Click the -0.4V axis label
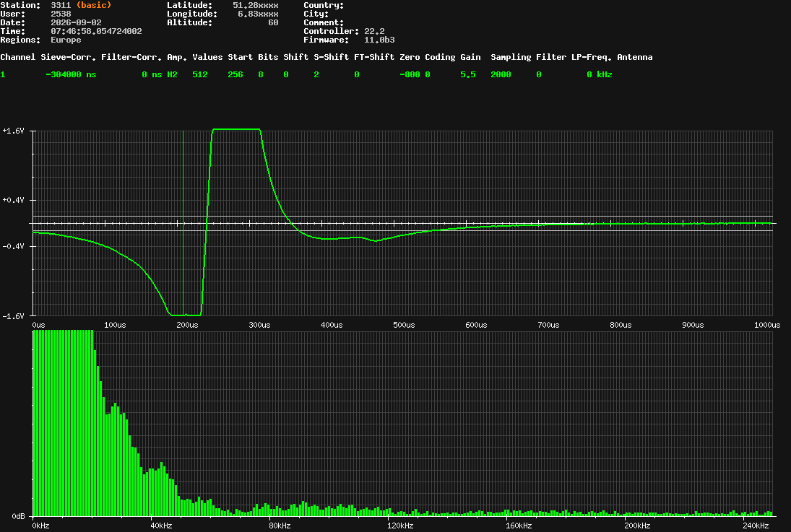The image size is (791, 532). point(13,247)
